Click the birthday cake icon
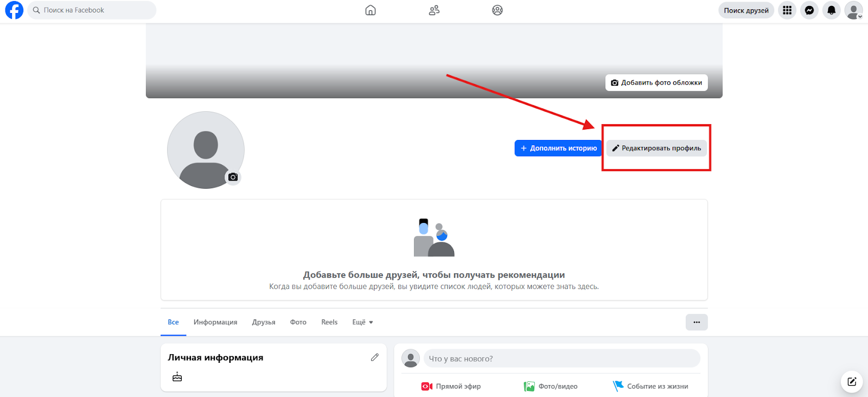The width and height of the screenshot is (868, 397). pos(177,377)
